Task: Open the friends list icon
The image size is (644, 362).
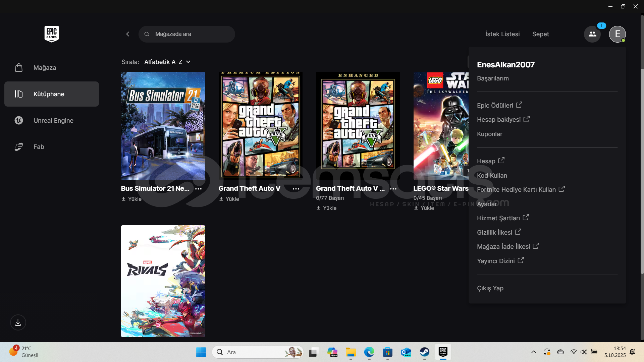Action: [x=592, y=34]
